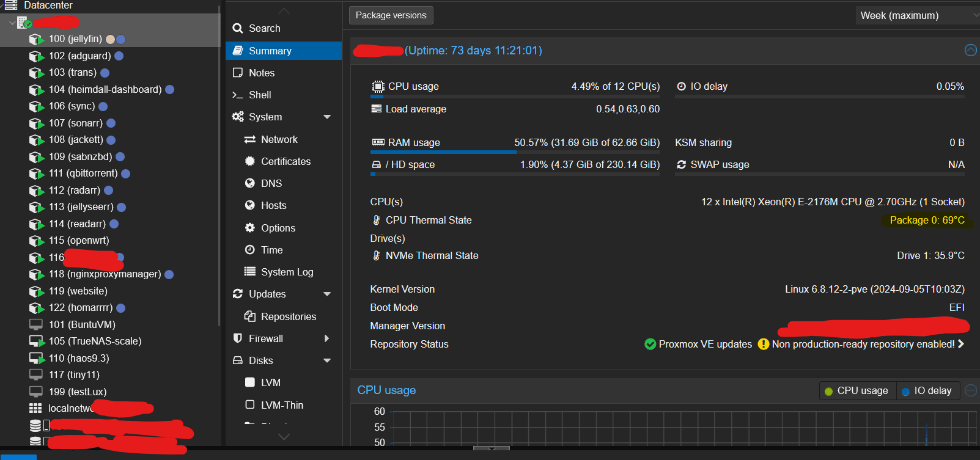Click the kernel version Linux 6.8.12-2-pve text

point(875,289)
